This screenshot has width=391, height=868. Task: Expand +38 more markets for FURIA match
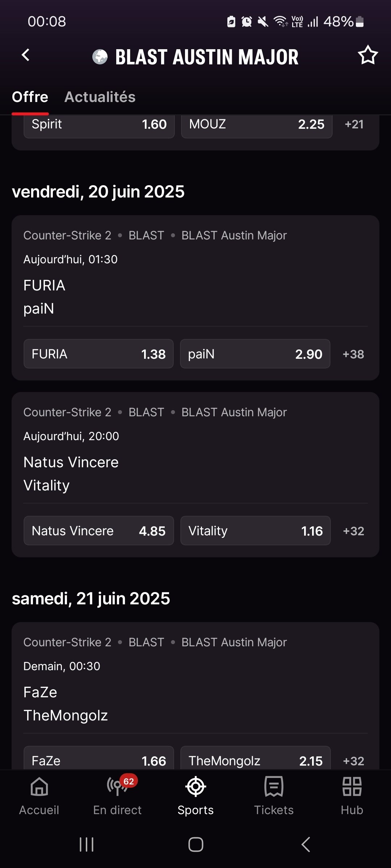(x=353, y=354)
